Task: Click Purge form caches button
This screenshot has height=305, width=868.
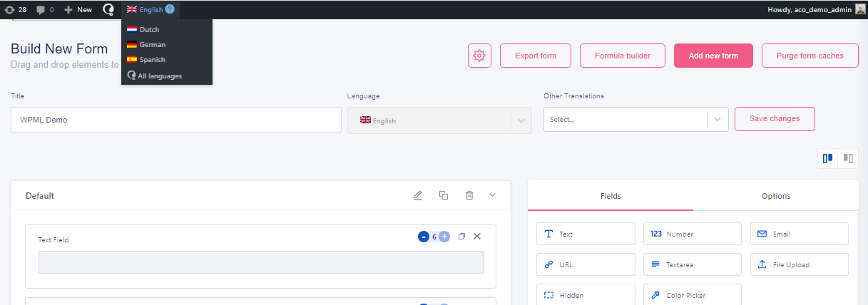Action: [810, 56]
